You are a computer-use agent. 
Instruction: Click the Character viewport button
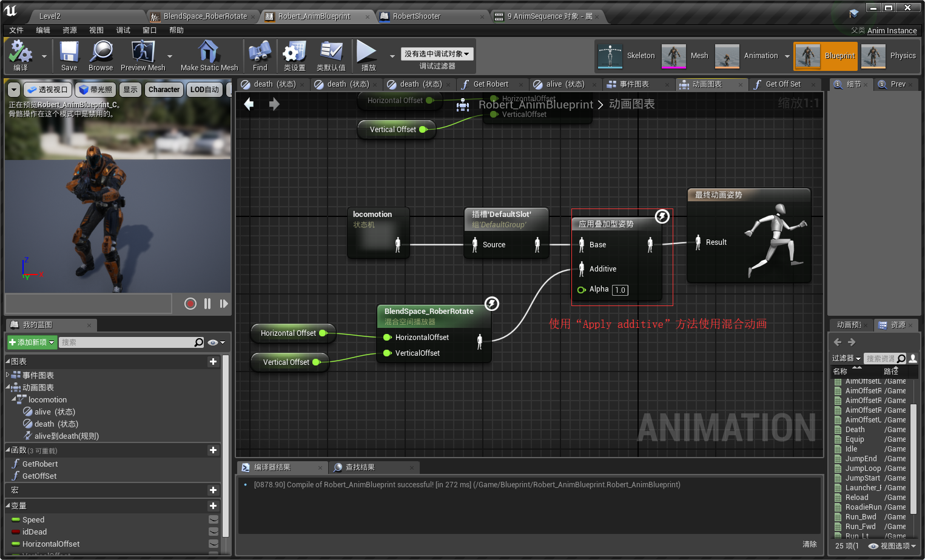point(164,90)
